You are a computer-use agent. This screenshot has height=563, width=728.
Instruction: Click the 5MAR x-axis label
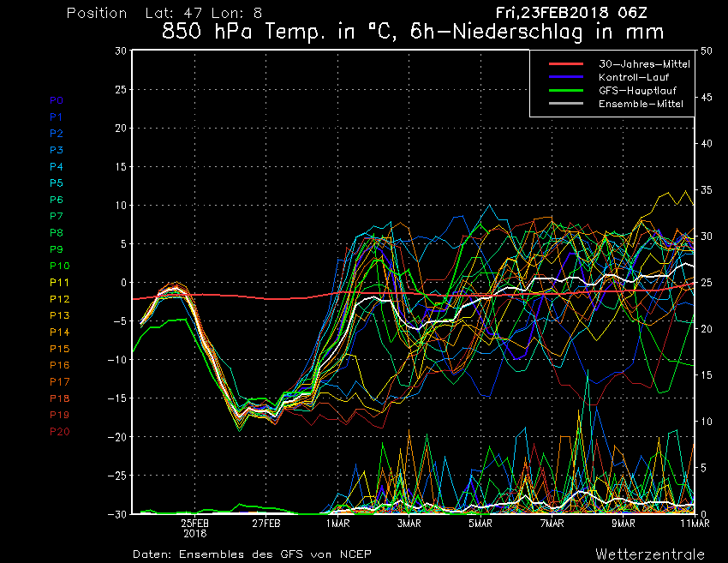pyautogui.click(x=480, y=524)
